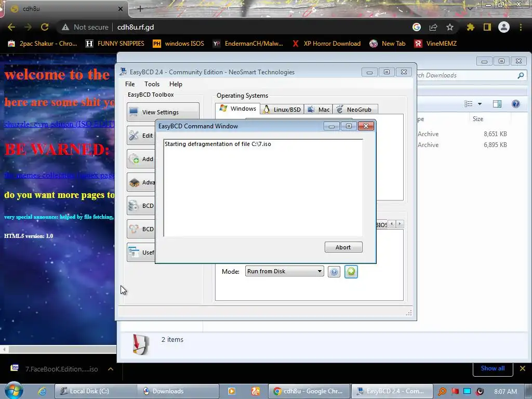Click the BCD Backup database icon
This screenshot has height=399, width=532.
(x=134, y=206)
